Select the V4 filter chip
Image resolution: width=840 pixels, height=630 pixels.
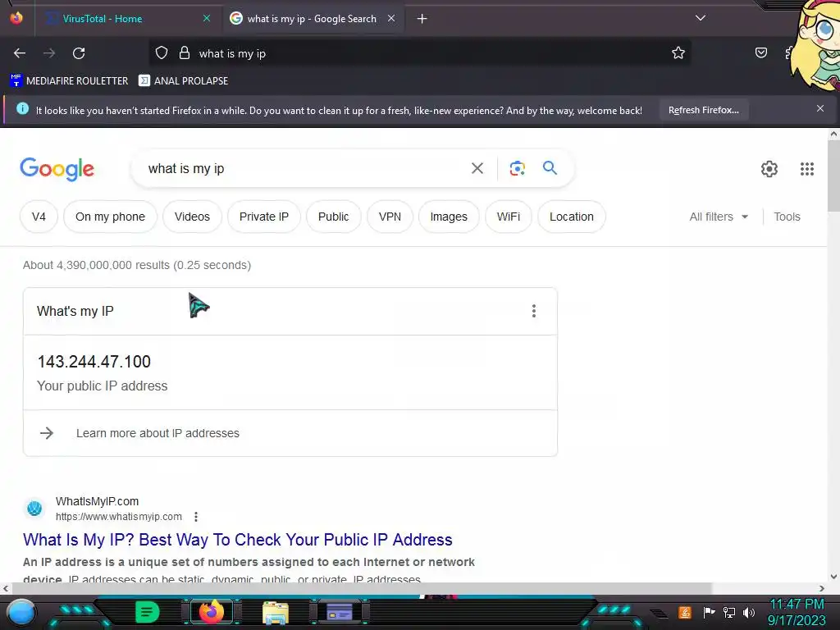39,217
